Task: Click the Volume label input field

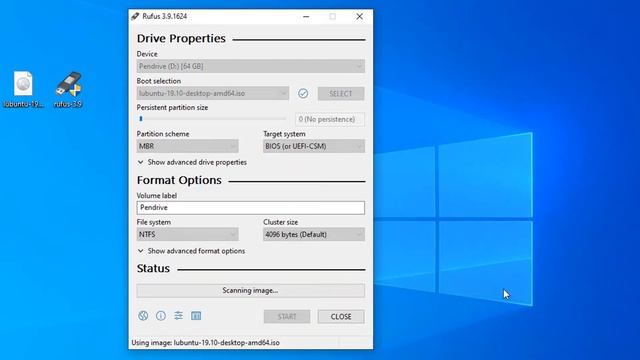Action: pyautogui.click(x=251, y=207)
